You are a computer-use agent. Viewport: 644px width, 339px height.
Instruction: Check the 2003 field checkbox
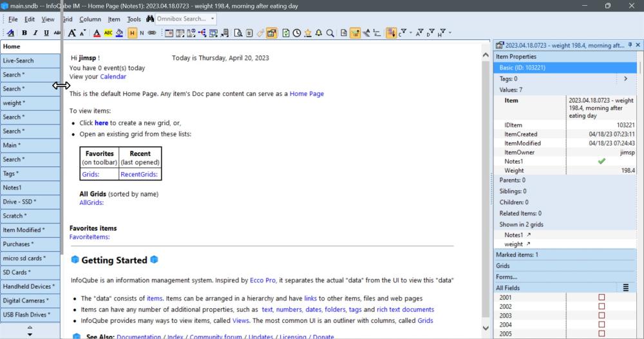pos(601,315)
